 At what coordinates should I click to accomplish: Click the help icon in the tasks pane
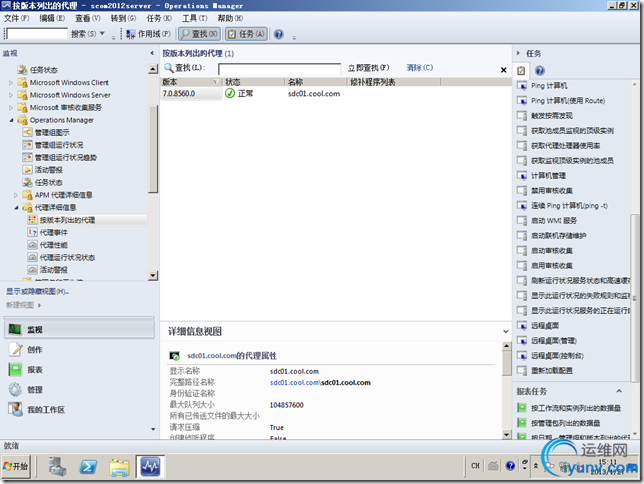pyautogui.click(x=540, y=71)
